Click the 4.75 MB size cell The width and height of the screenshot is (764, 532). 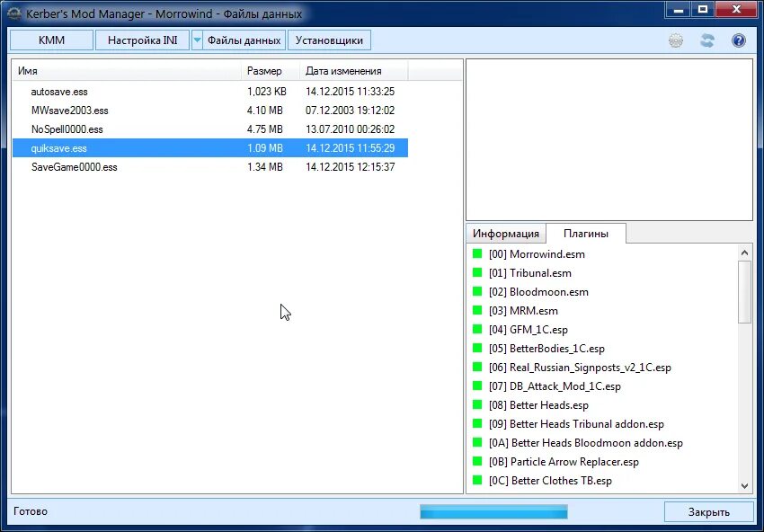click(264, 129)
